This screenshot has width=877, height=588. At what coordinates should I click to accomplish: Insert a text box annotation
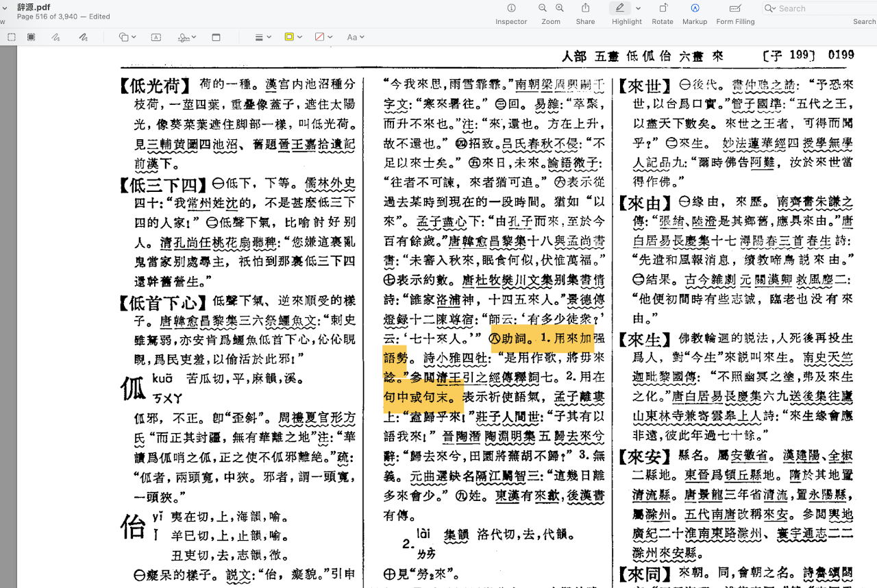(x=156, y=37)
